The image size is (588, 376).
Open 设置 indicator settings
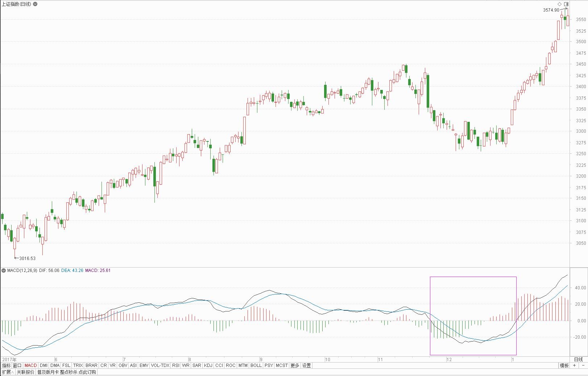307,365
